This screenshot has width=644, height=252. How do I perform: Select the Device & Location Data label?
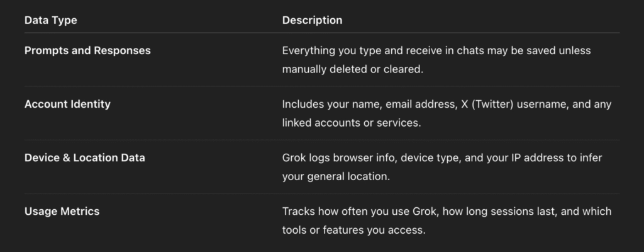coord(85,157)
